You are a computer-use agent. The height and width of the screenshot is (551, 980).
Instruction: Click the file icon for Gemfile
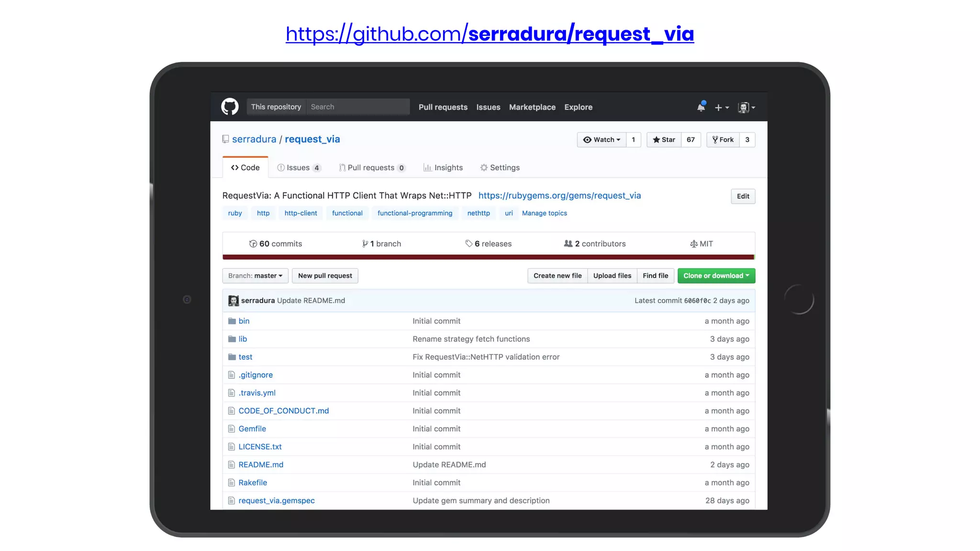pyautogui.click(x=232, y=429)
